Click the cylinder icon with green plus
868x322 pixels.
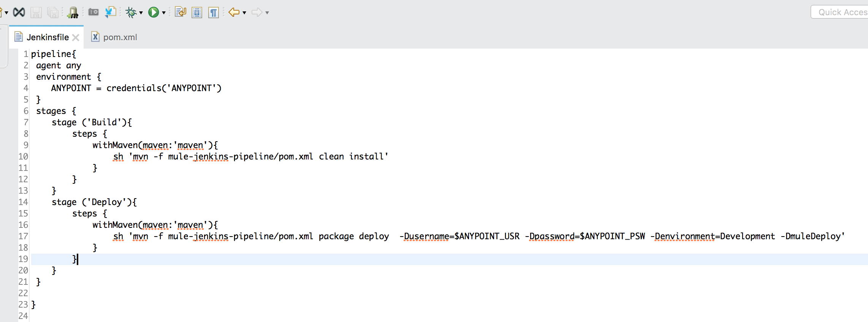[73, 13]
